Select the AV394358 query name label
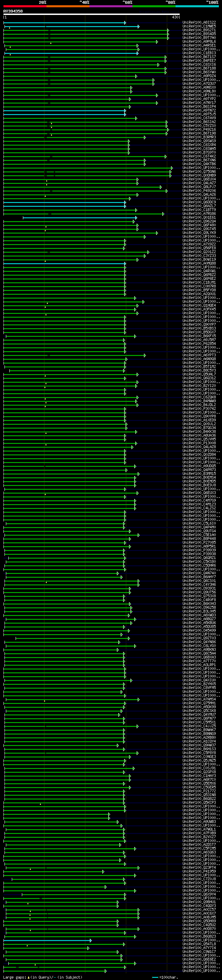This screenshot has height=980, width=222. click(x=13, y=11)
